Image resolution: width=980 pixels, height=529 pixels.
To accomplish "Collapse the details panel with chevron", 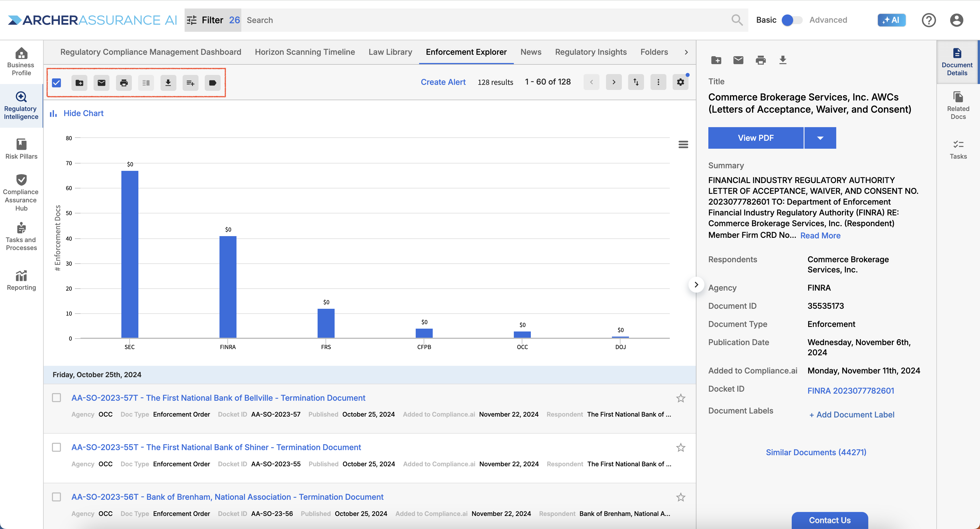I will point(696,284).
